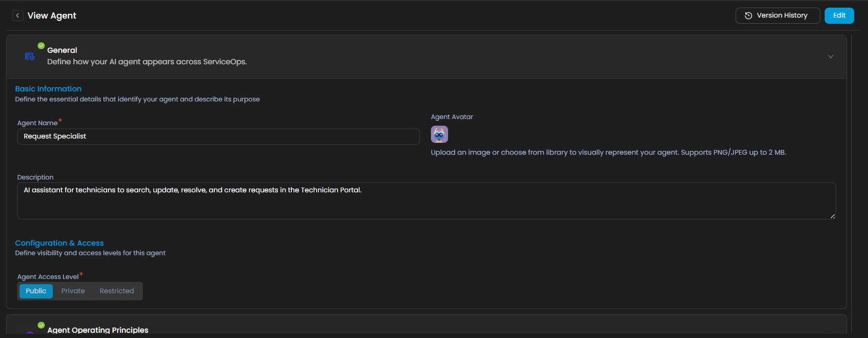Click the Edit button
Image resolution: width=868 pixels, height=338 pixels.
839,16
